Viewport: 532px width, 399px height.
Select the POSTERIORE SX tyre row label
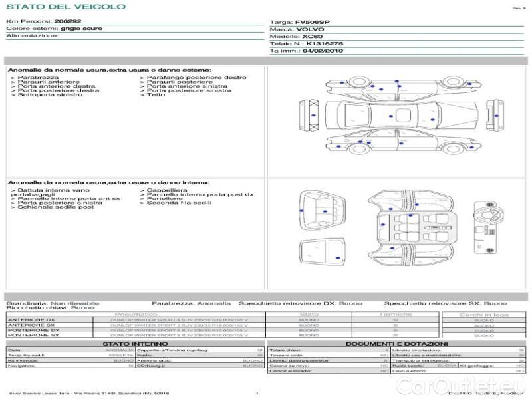click(33, 335)
